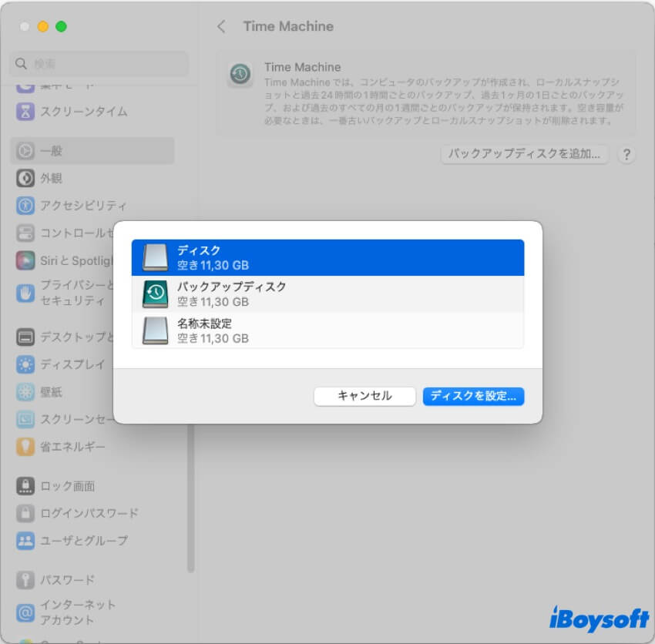Screen dimensions: 655x644
Task: Open the ディスプレイ sun icon
Action: (x=26, y=364)
